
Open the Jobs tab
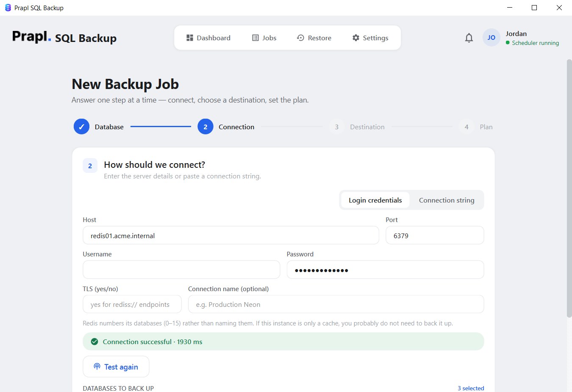[264, 38]
